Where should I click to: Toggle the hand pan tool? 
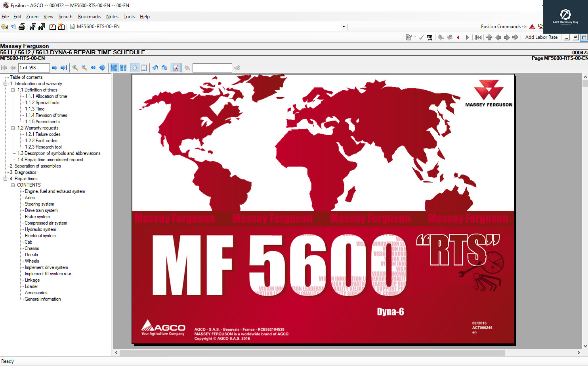pos(134,68)
